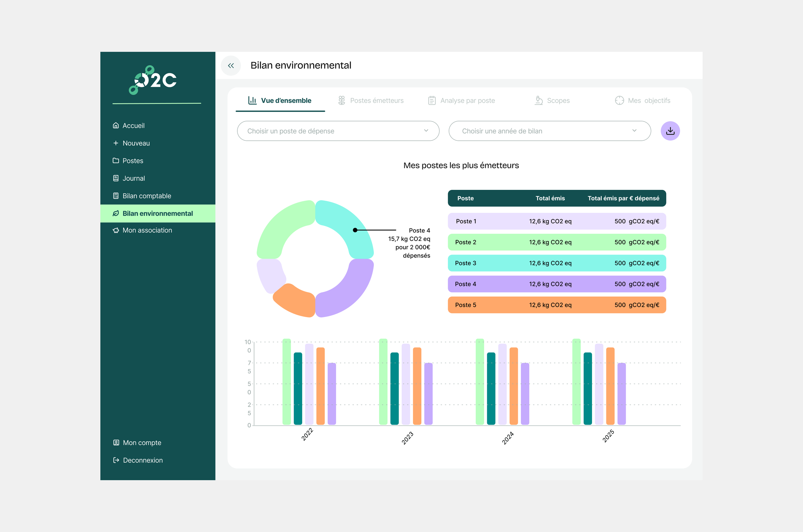Viewport: 803px width, 532px height.
Task: Collapse sidebar with double chevron icon
Action: click(231, 66)
